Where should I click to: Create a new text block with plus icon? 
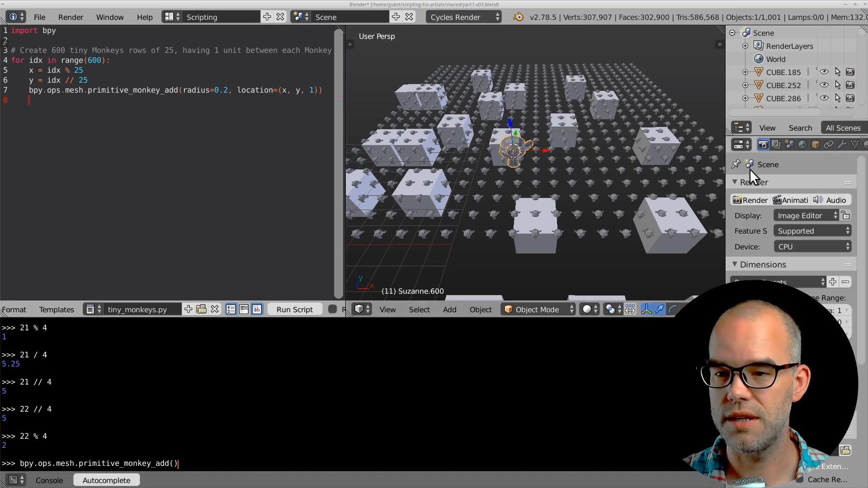pyautogui.click(x=189, y=310)
